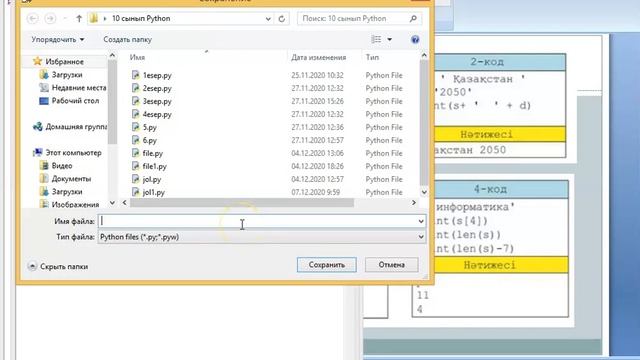Image resolution: width=640 pixels, height=360 pixels.
Task: Click the search box Поиск: 10 сынып Python
Action: [359, 18]
